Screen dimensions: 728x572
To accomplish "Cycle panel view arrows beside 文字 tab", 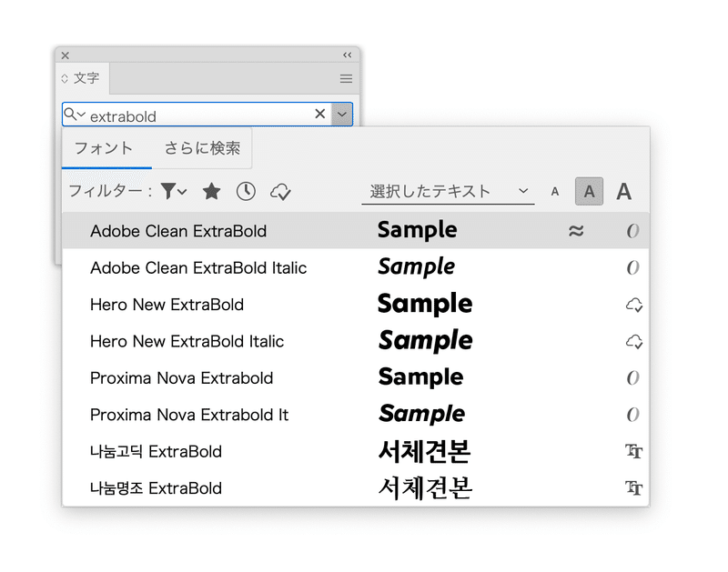I will point(65,78).
